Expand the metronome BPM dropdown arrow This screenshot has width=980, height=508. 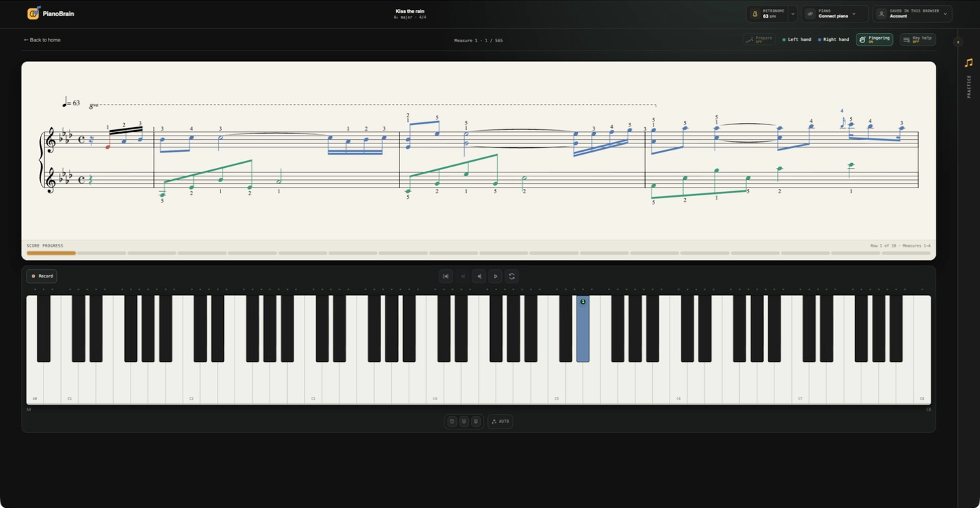[793, 13]
